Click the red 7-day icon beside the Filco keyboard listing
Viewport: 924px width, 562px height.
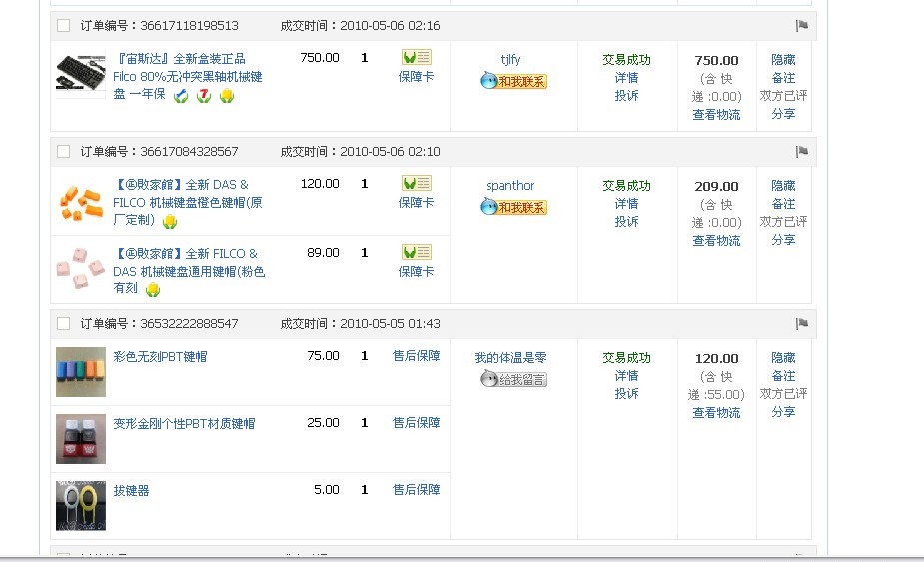pyautogui.click(x=204, y=96)
